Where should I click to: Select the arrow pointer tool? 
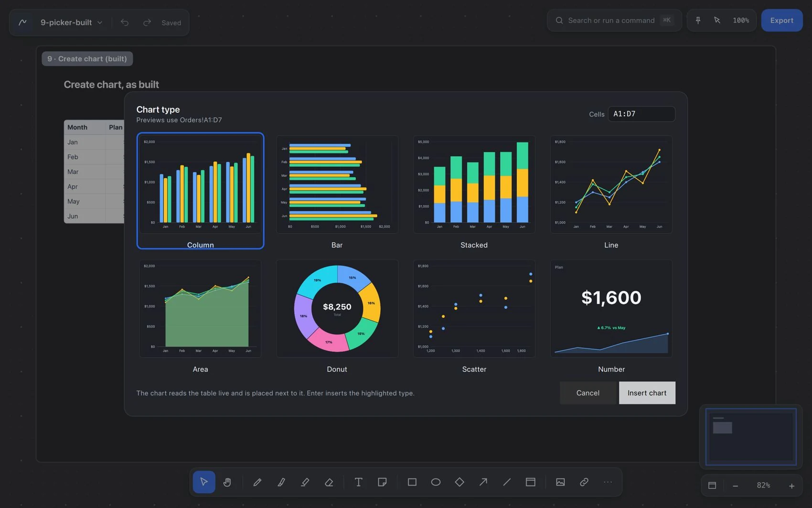coord(204,482)
